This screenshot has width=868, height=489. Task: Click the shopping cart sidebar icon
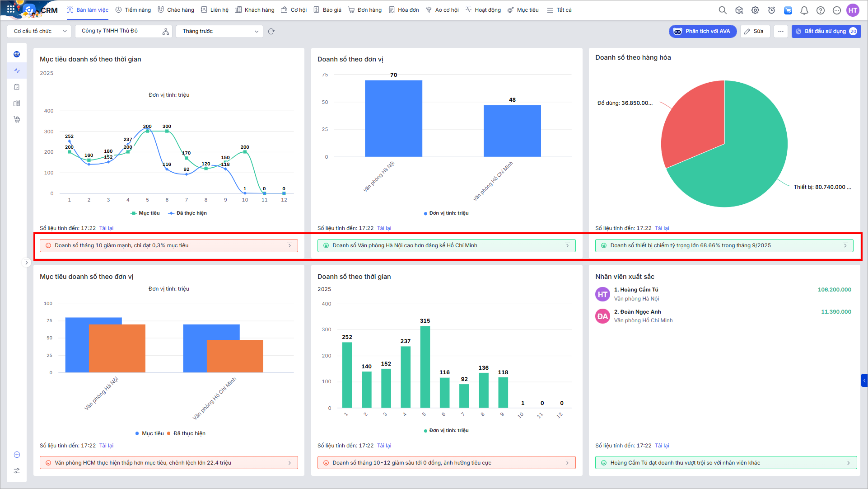coord(17,119)
